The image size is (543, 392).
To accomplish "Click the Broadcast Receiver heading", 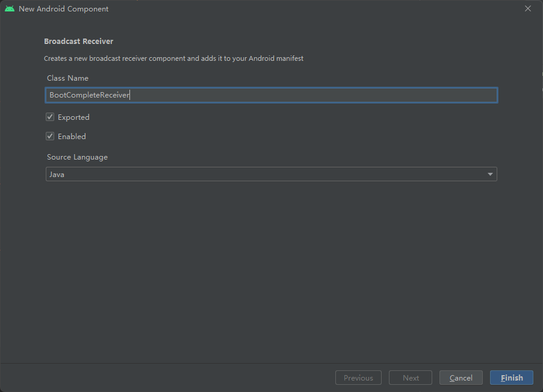I will point(79,41).
